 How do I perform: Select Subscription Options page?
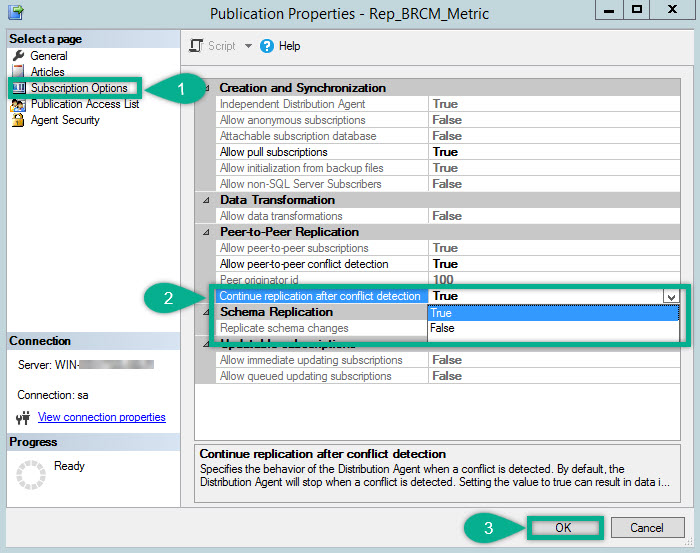[x=79, y=88]
